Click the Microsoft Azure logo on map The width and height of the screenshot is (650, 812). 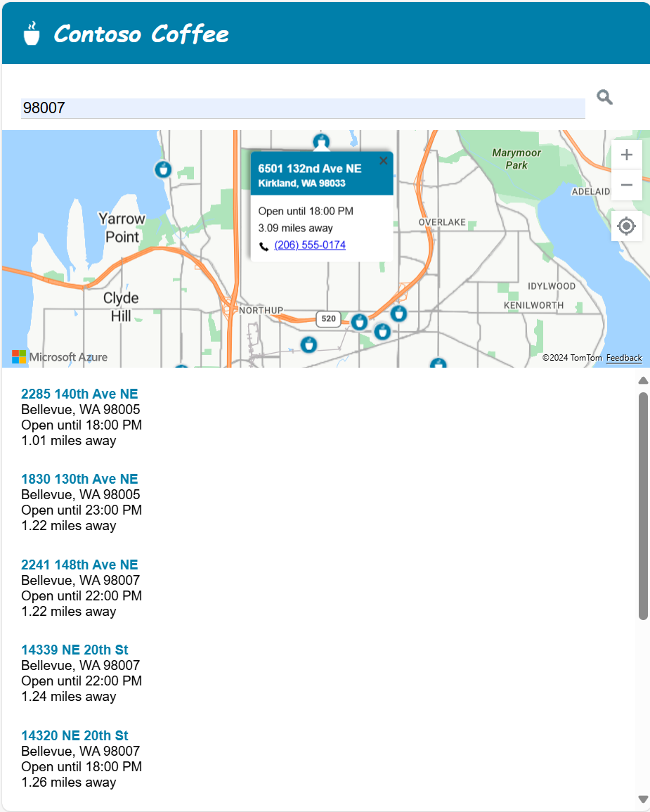coord(60,357)
